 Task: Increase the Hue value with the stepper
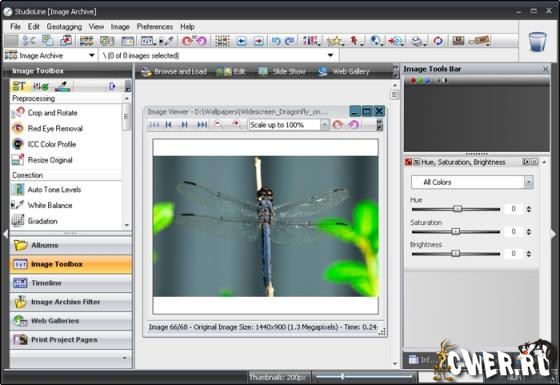(x=529, y=207)
